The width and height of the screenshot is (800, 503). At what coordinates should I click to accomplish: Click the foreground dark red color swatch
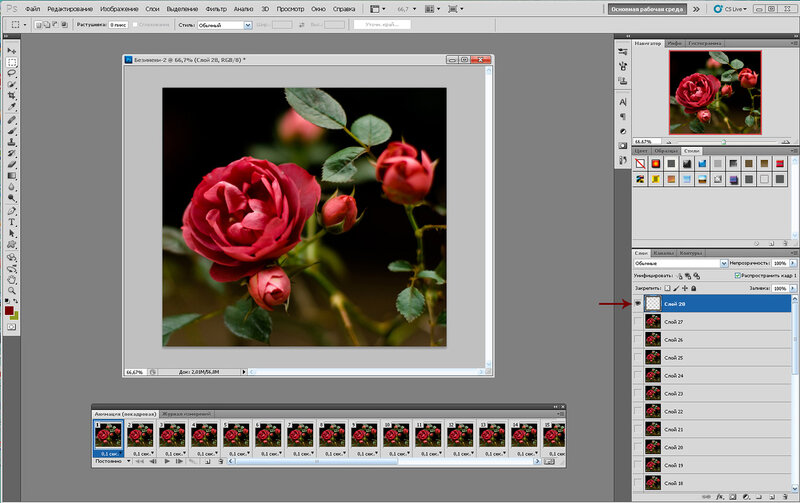pyautogui.click(x=9, y=311)
